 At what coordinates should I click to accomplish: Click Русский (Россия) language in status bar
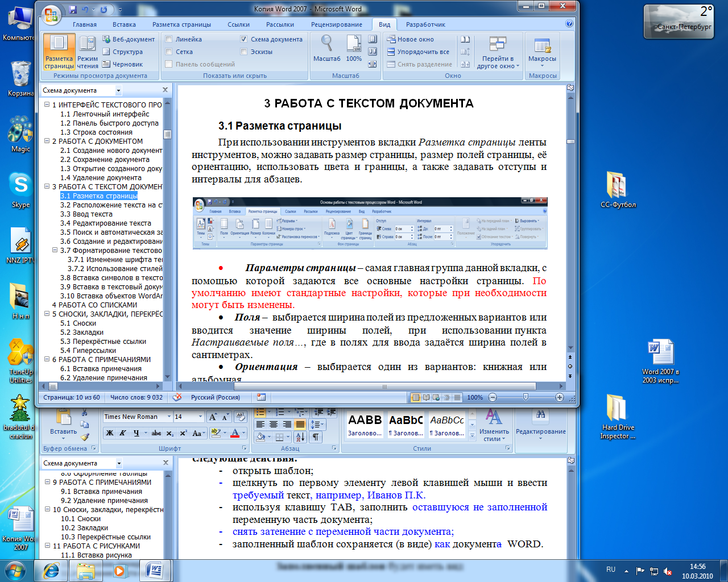(x=215, y=397)
